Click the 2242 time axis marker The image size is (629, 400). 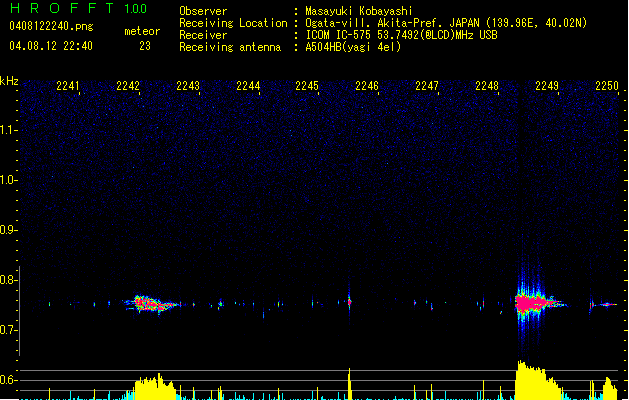pos(128,86)
